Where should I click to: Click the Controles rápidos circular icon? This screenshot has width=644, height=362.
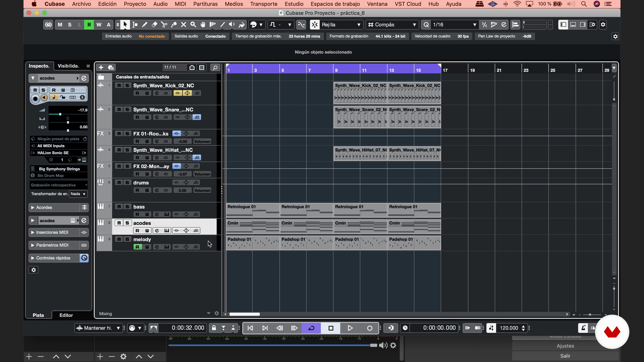coord(84,258)
